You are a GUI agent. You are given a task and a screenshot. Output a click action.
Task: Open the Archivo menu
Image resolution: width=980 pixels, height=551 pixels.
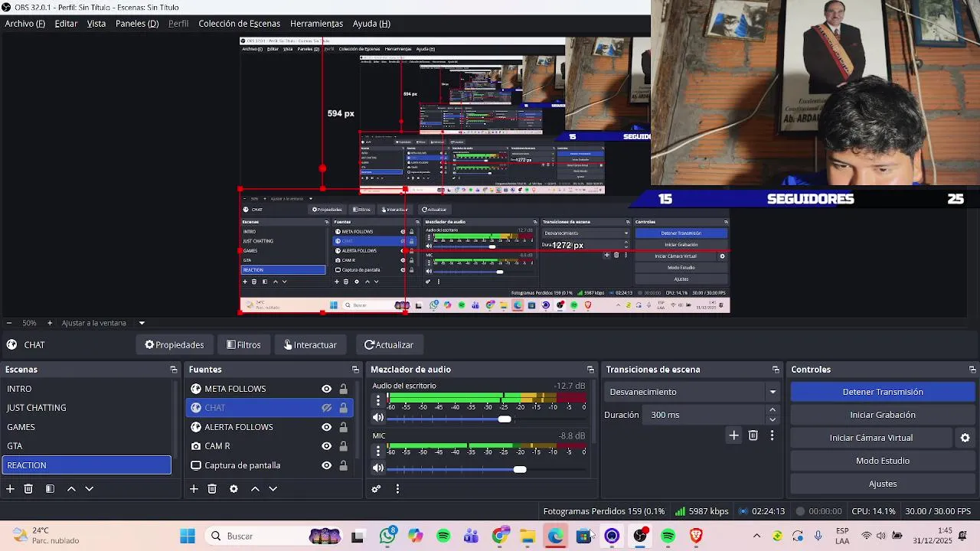tap(25, 24)
